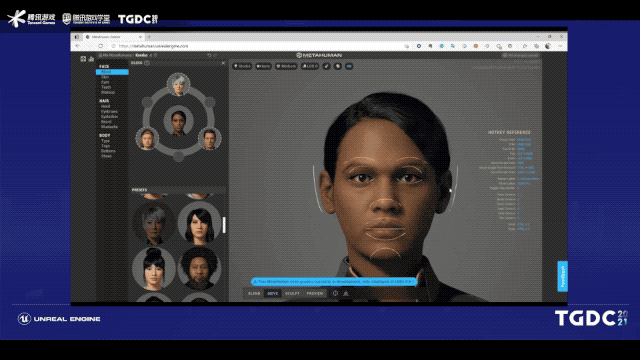This screenshot has width=640, height=360.
Task: Close the Blend panel with X
Action: pyautogui.click(x=223, y=63)
